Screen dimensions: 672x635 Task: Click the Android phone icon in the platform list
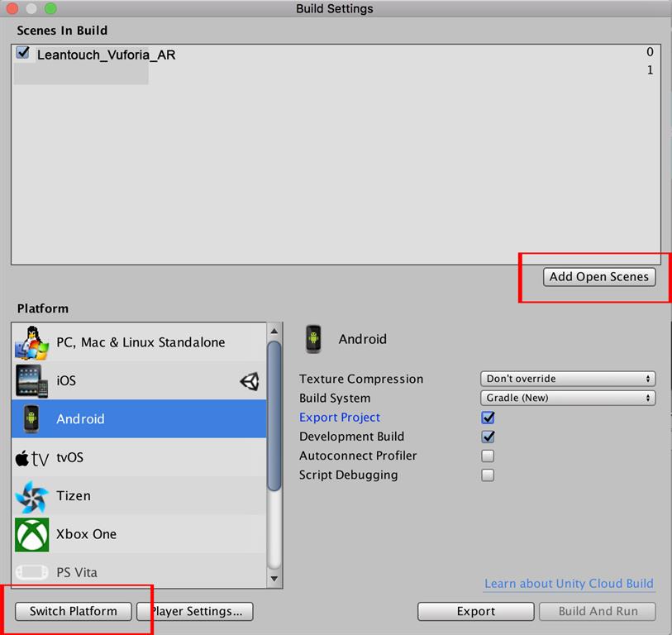[31, 419]
